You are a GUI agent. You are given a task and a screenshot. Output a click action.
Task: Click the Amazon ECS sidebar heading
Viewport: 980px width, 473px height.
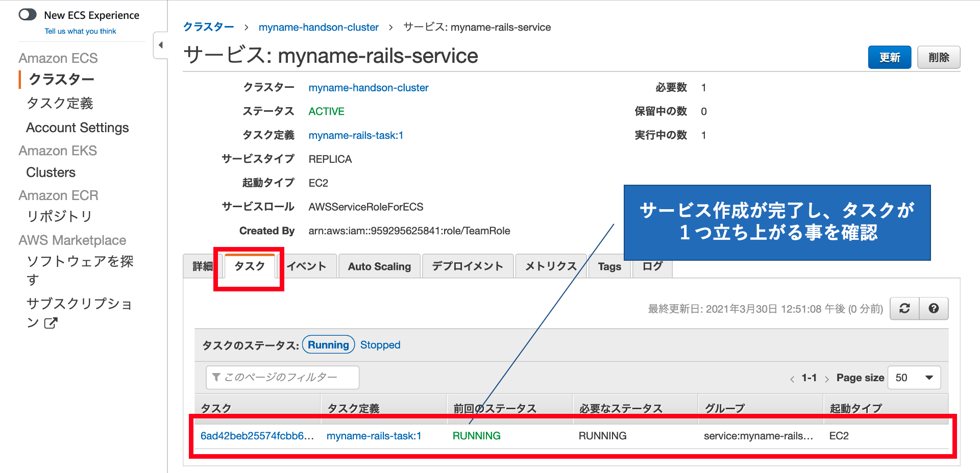tap(58, 58)
